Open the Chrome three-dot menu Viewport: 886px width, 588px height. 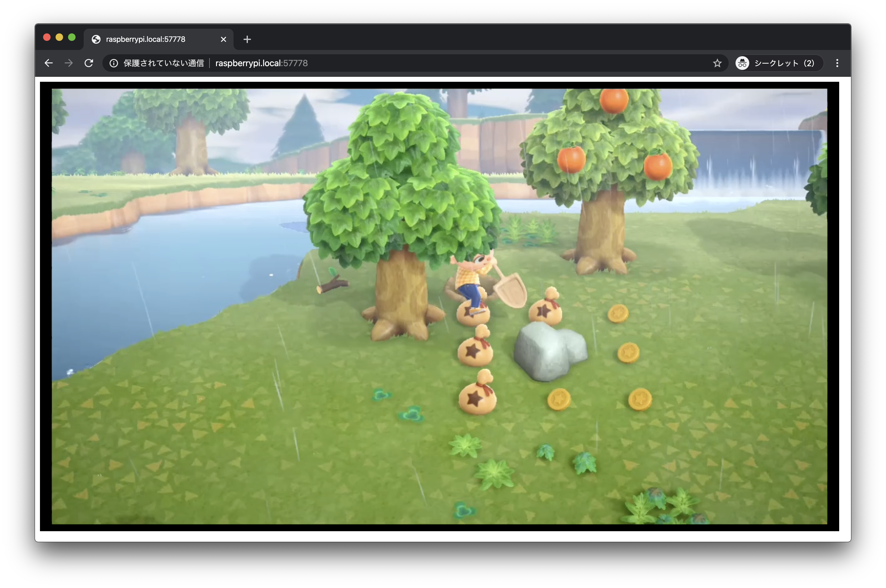click(837, 63)
